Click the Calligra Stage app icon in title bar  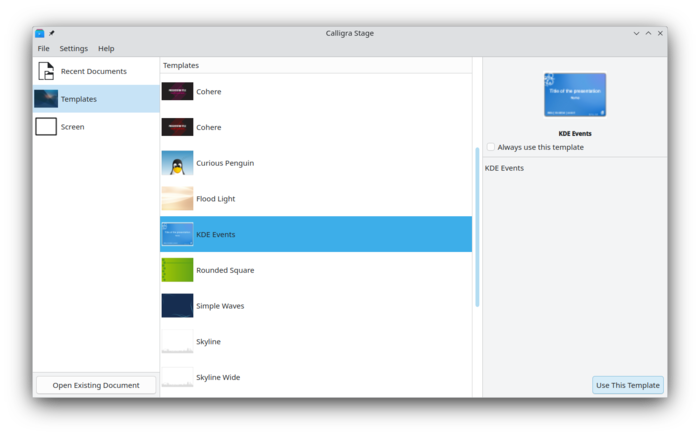click(40, 33)
